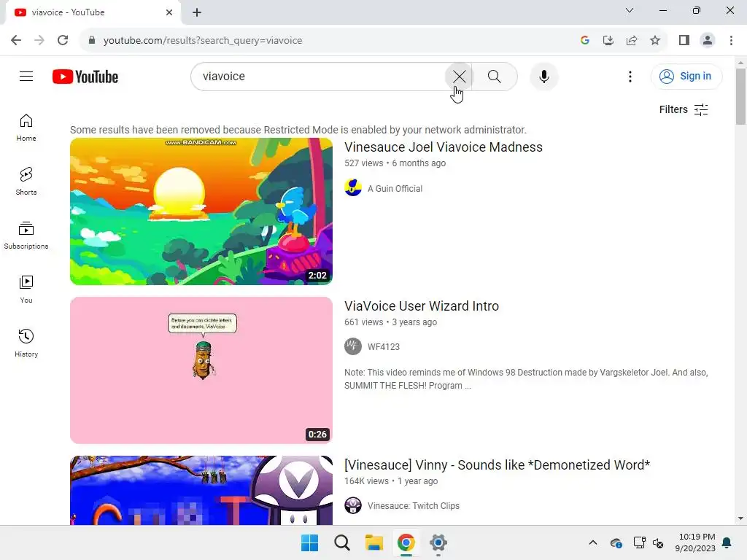Open Vinny Sounds like Demonetized Word title

[x=498, y=465]
